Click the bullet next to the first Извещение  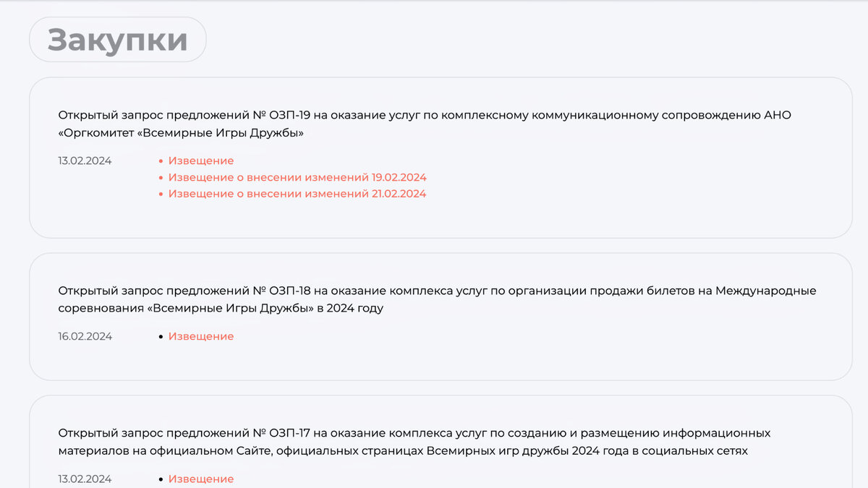point(161,160)
